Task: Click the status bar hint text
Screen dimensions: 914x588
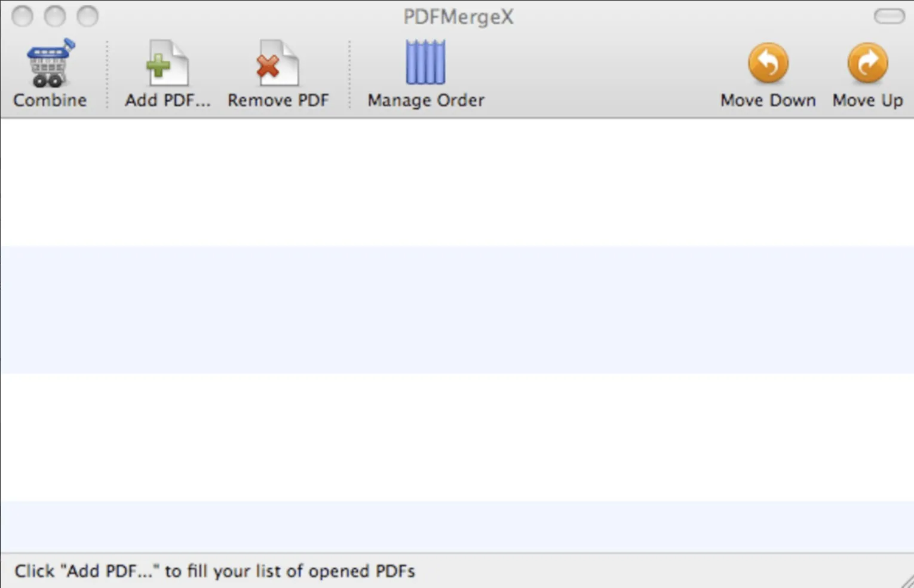Action: [x=214, y=571]
